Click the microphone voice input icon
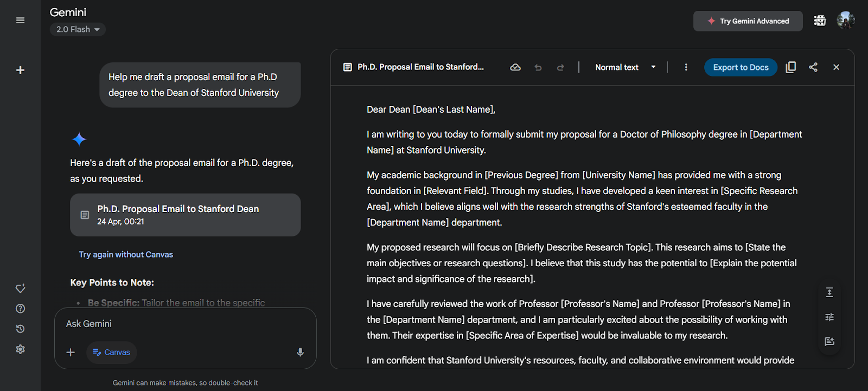The image size is (868, 391). [300, 352]
